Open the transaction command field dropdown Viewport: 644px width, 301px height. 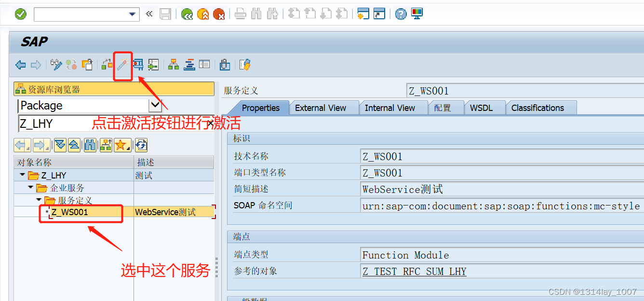point(133,14)
